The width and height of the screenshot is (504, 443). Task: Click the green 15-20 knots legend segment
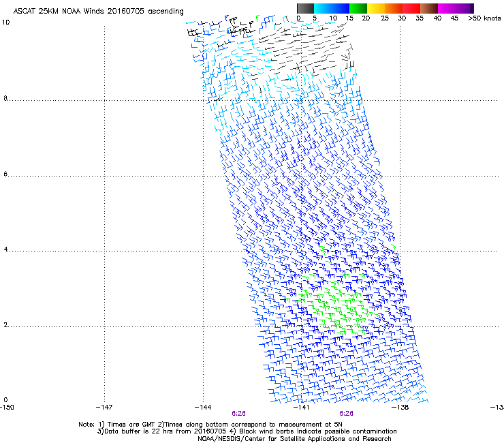point(358,8)
